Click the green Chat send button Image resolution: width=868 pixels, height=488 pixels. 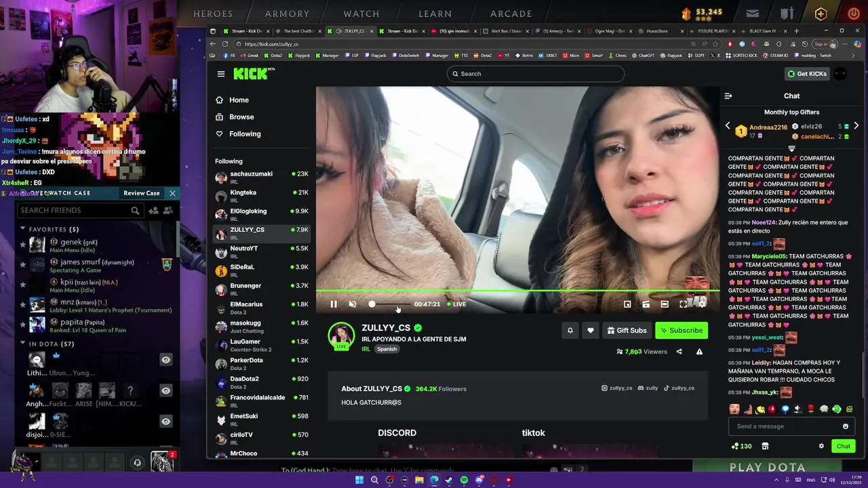844,446
